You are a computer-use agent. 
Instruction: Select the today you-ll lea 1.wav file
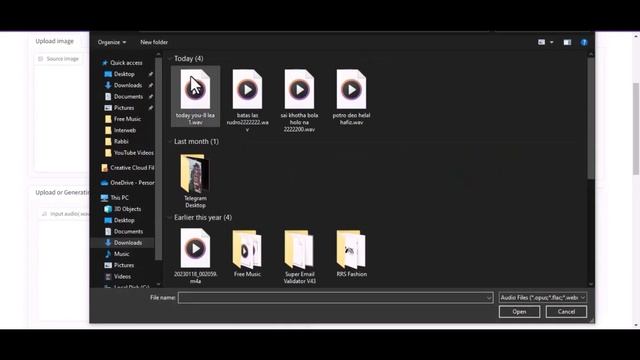click(195, 97)
